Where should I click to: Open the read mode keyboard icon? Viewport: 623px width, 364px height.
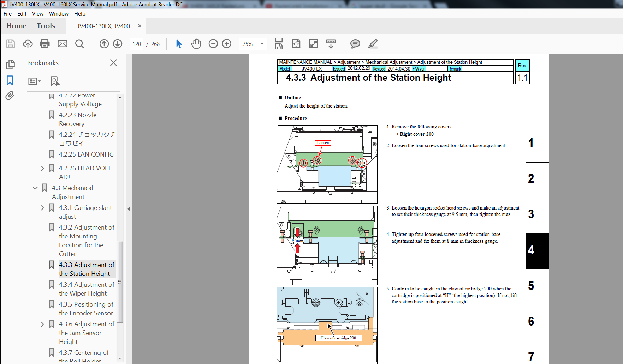[331, 44]
